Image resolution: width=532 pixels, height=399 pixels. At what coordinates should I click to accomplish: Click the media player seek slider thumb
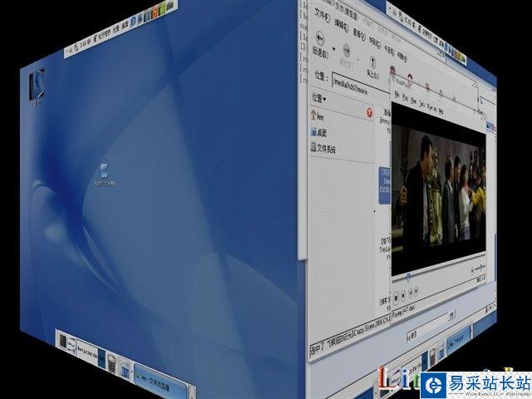point(408,278)
